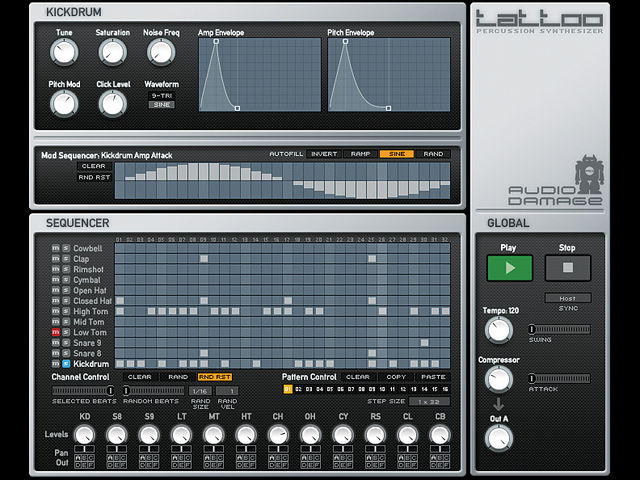This screenshot has height=480, width=640.
Task: Click the OH level knob
Action: pyautogui.click(x=311, y=435)
